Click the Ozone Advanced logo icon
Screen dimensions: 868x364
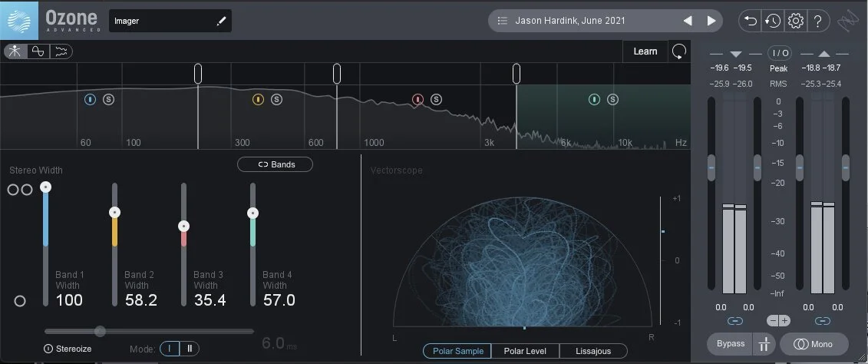(x=19, y=20)
